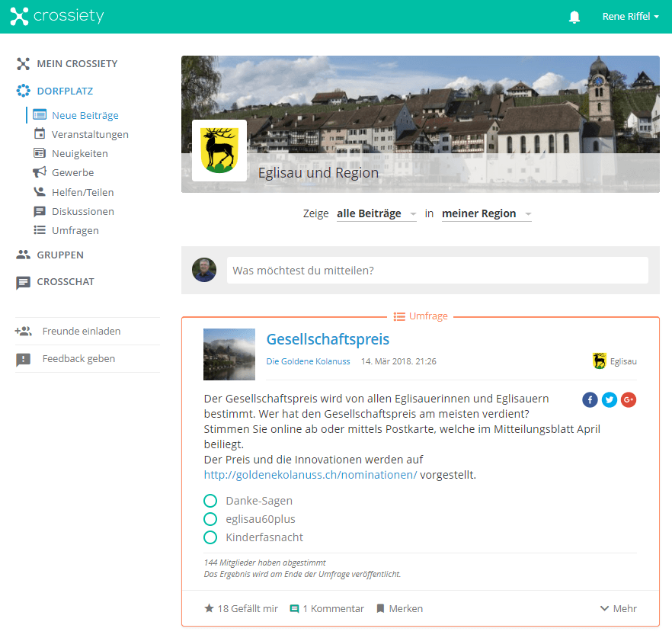Viewport: 672px width, 638px height.
Task: Open Die Goldene Kolanuss author link
Action: 308,361
